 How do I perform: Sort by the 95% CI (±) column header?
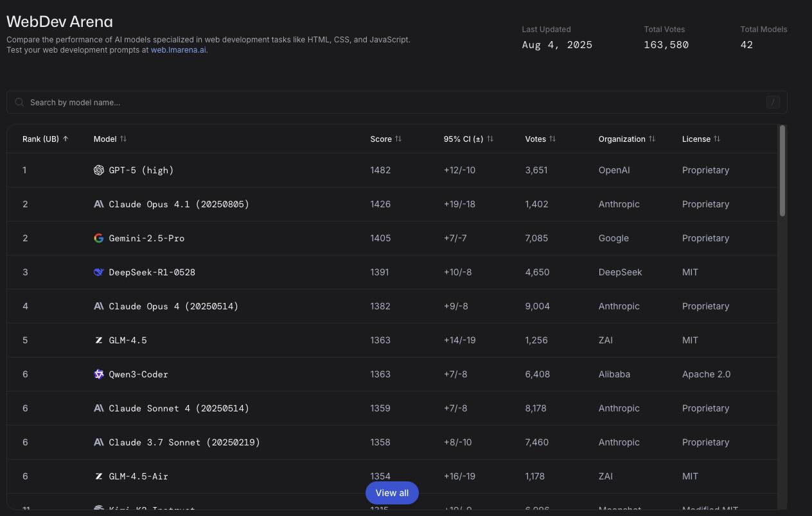pos(469,139)
